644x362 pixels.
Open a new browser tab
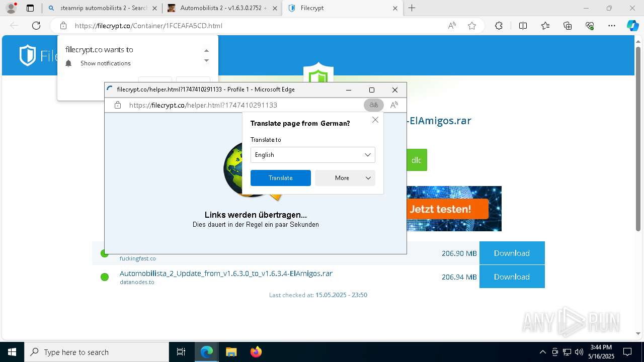pyautogui.click(x=412, y=8)
